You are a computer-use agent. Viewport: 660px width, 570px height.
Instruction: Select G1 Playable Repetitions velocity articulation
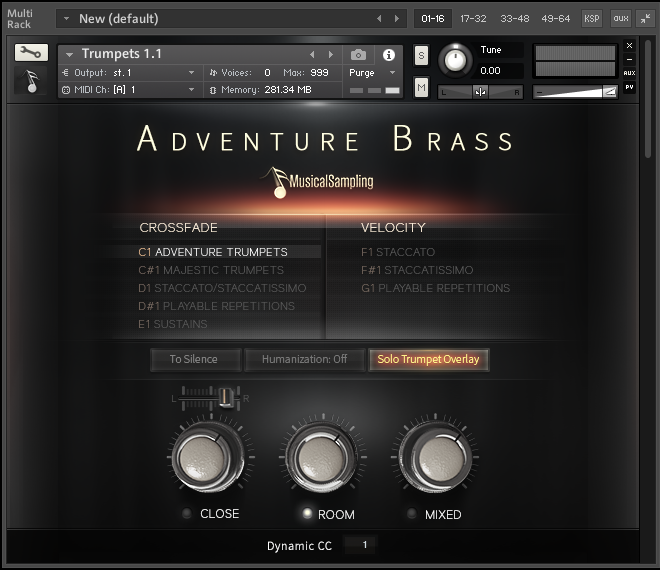click(x=435, y=288)
